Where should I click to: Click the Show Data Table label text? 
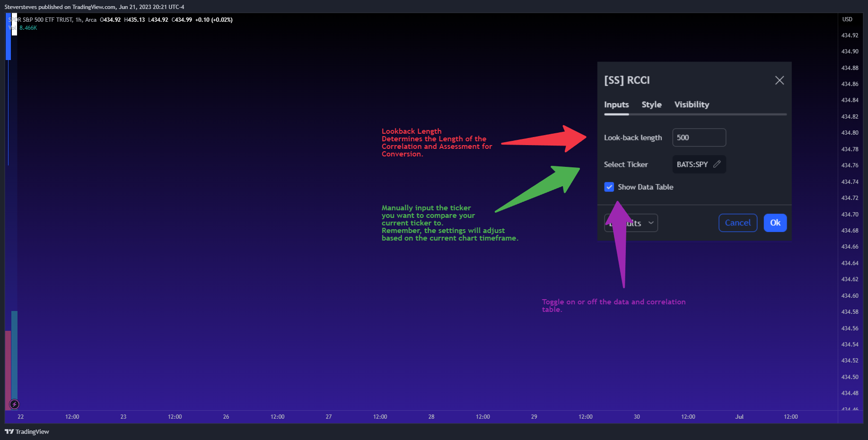(646, 187)
